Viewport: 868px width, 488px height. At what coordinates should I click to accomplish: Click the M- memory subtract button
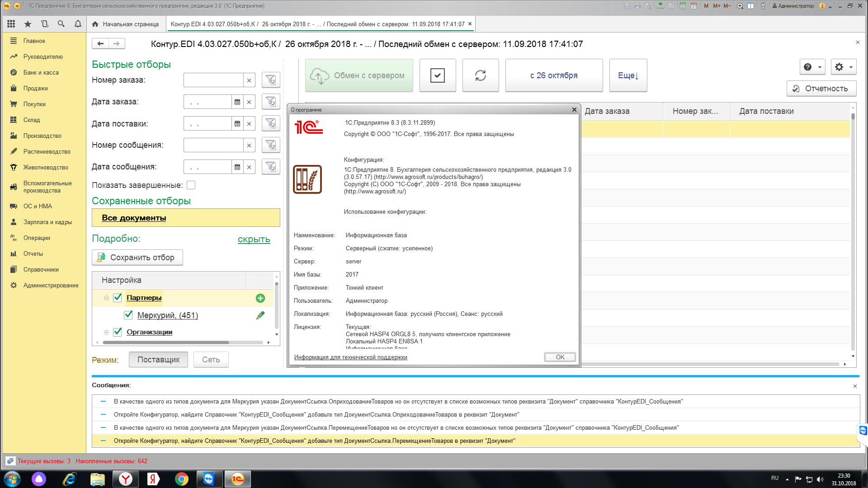tap(727, 6)
